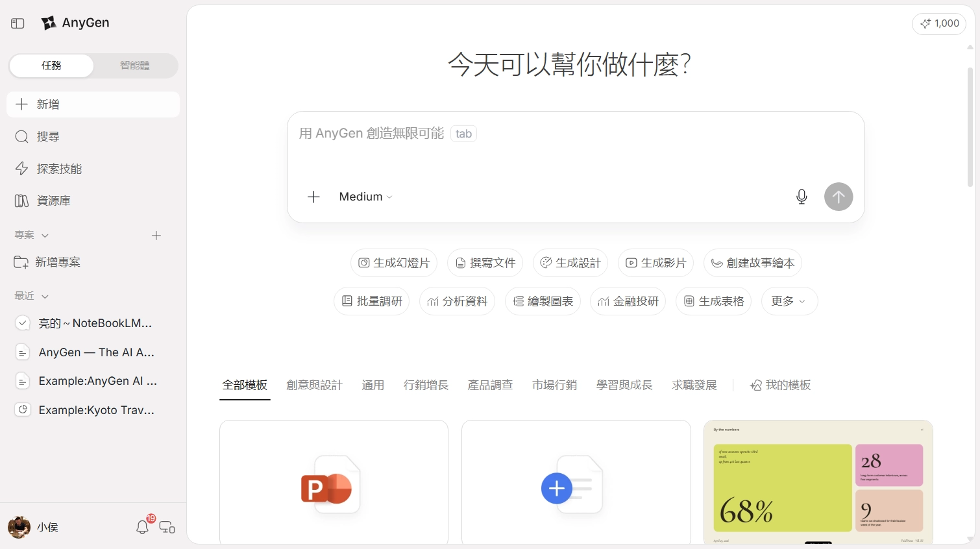This screenshot has height=549, width=980.
Task: Collapse the sidebar panel icon
Action: tap(18, 23)
